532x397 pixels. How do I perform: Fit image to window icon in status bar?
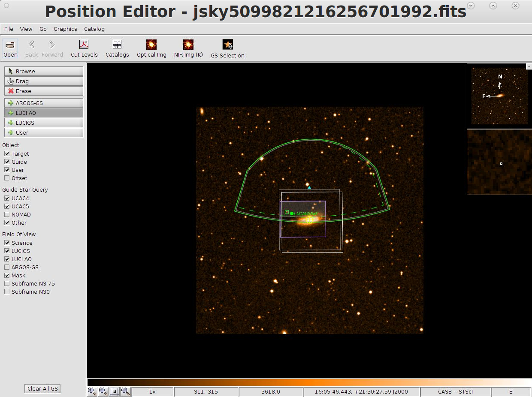114,391
